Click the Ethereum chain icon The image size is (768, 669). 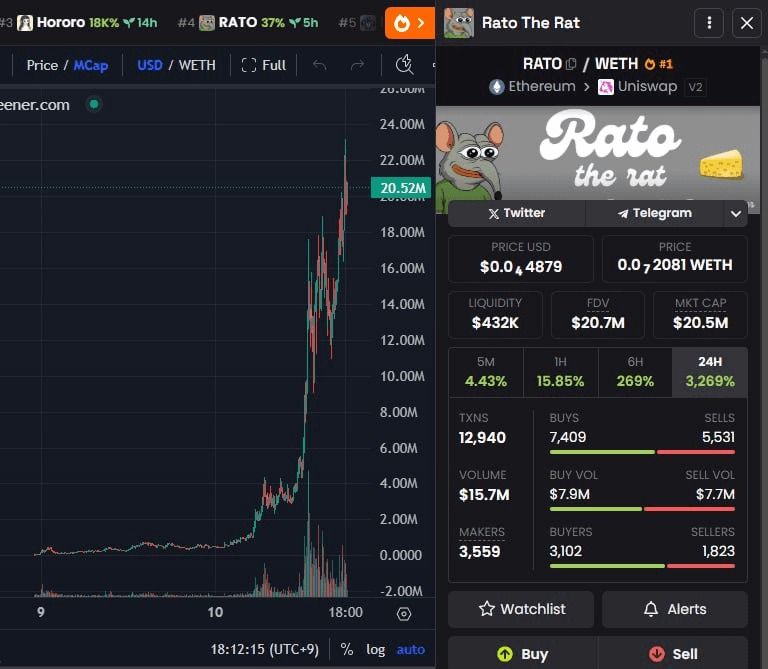[x=497, y=87]
